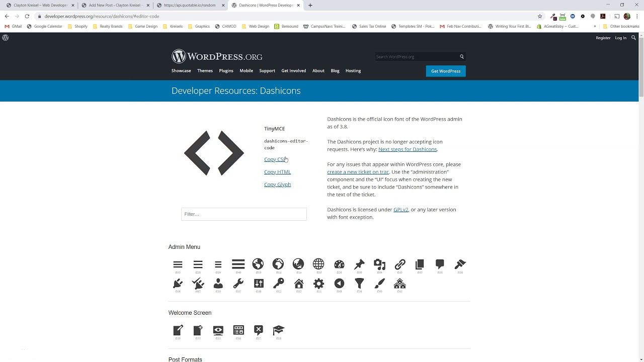The image size is (644, 362).
Task: Focus the Search WordPress.org field
Action: pos(417,57)
